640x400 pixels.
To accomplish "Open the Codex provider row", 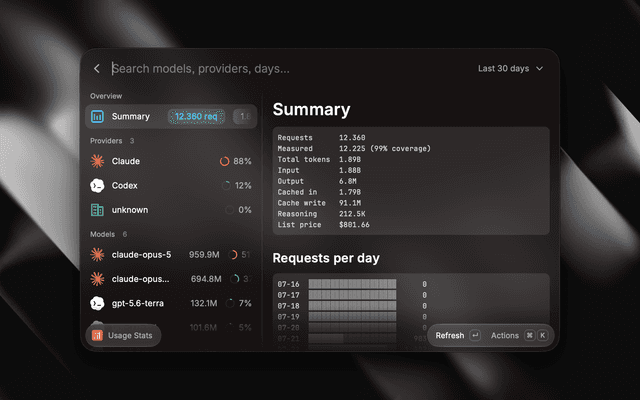I will click(x=171, y=186).
